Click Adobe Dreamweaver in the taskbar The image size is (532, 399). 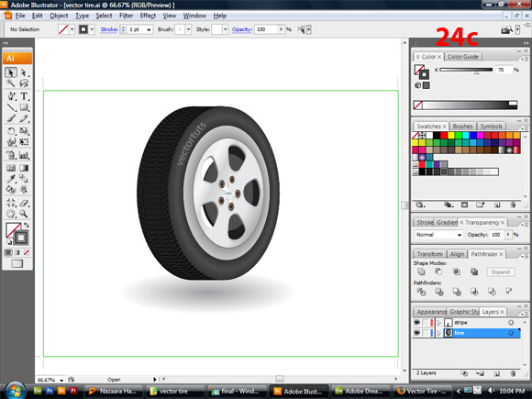click(360, 391)
